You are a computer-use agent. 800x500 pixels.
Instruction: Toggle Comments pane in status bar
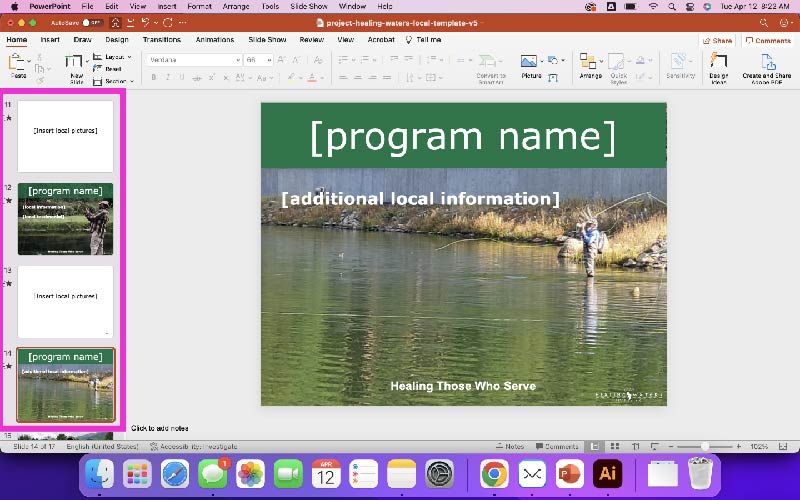557,446
